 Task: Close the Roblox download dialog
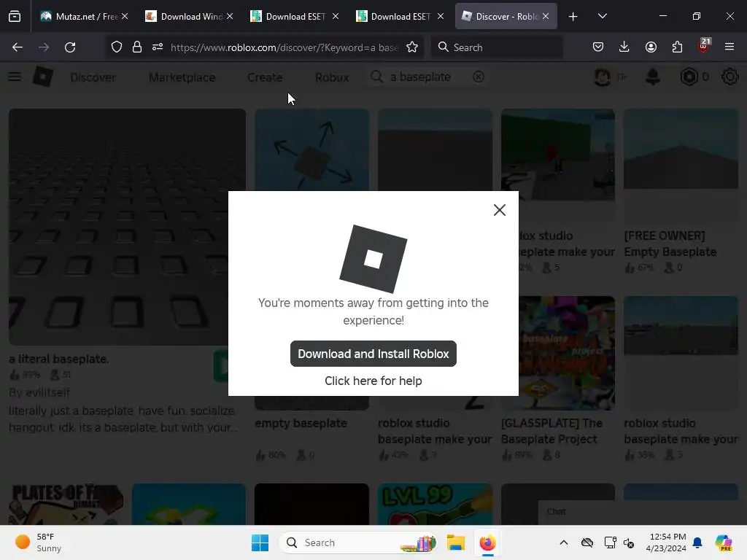click(499, 210)
